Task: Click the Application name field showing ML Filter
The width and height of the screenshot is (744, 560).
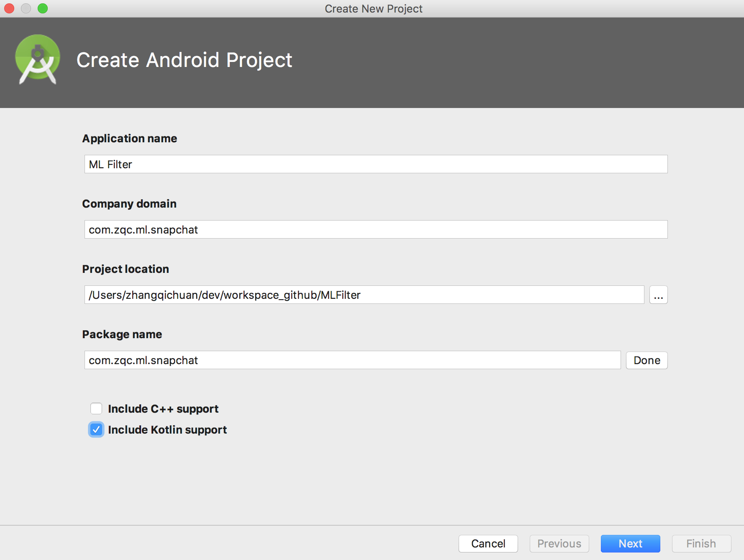Action: click(375, 164)
